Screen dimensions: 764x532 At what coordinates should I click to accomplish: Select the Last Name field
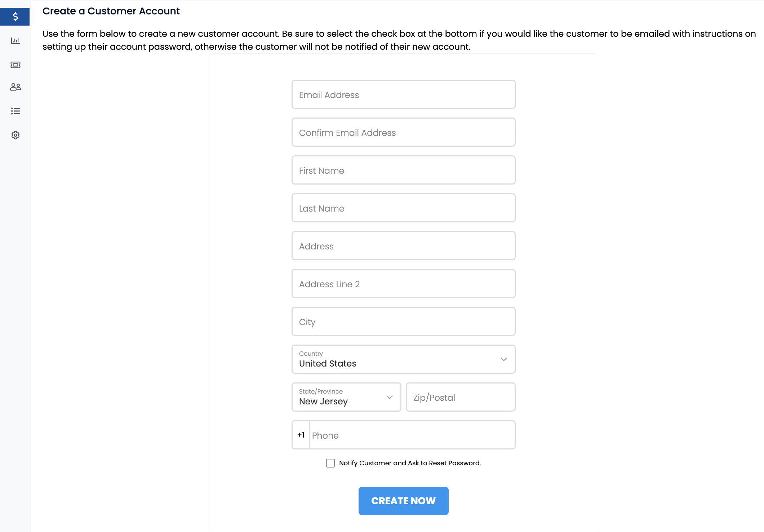[404, 208]
